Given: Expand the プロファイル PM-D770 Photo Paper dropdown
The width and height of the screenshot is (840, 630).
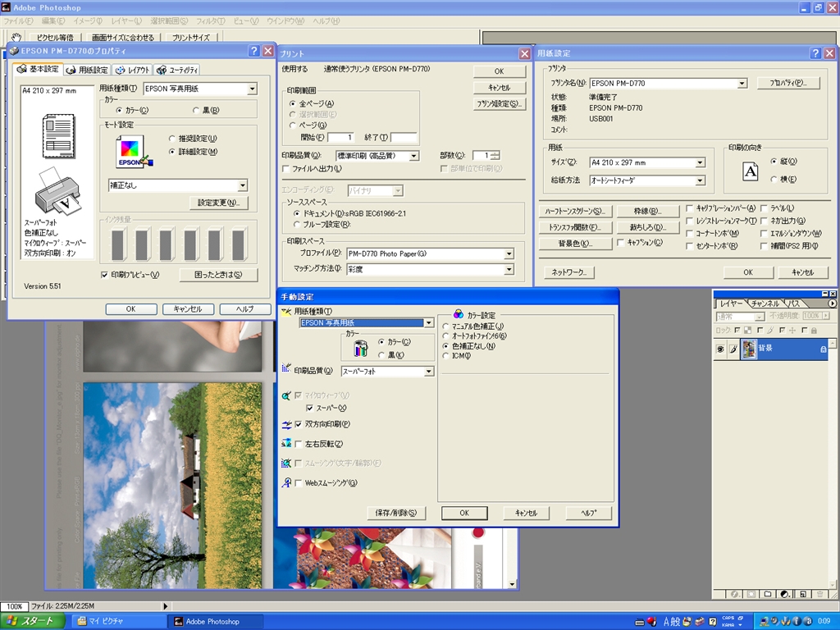Looking at the screenshot, I should [509, 254].
